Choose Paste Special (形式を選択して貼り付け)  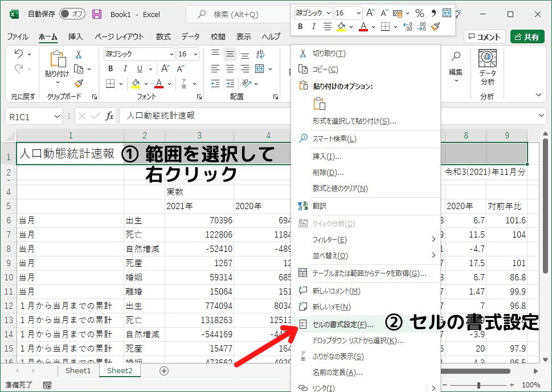pyautogui.click(x=366, y=121)
